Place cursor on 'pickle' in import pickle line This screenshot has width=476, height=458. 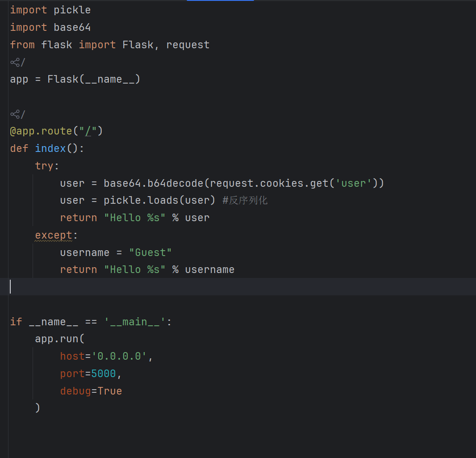pos(72,10)
